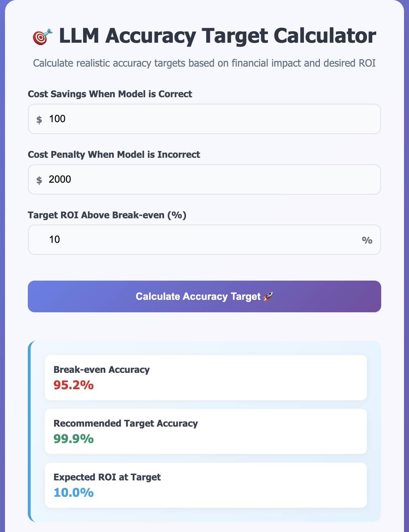Screen dimensions: 409x532
Task: Click the "Target ROI Above Break-even (%)" label
Action: click(x=107, y=215)
